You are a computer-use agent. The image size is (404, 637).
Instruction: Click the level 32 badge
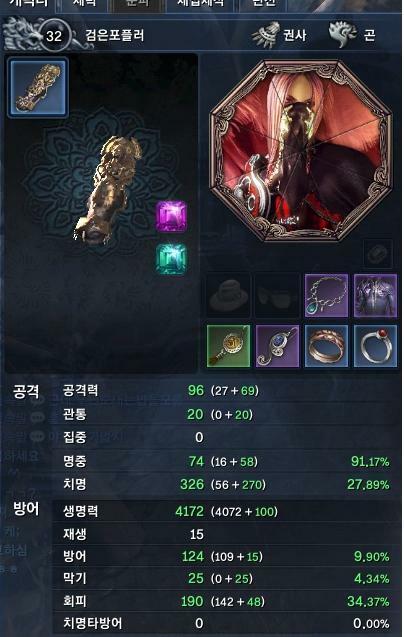click(x=54, y=36)
